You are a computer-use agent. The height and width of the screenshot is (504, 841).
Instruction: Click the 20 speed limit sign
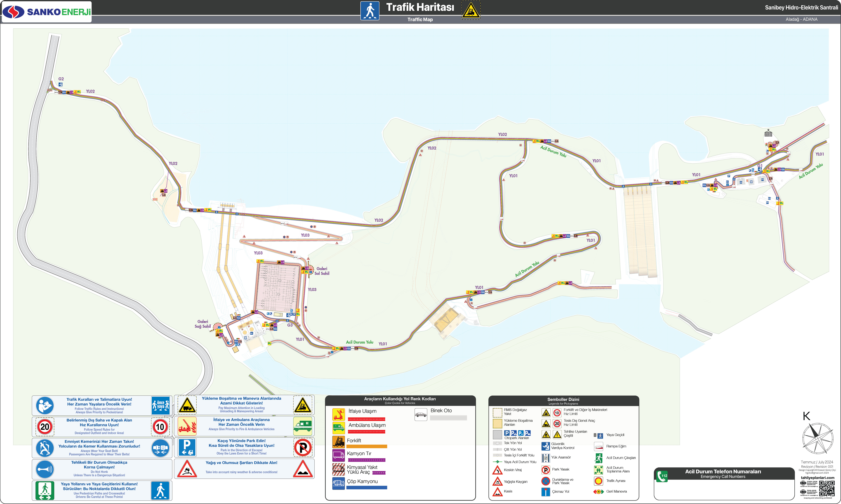tap(45, 427)
